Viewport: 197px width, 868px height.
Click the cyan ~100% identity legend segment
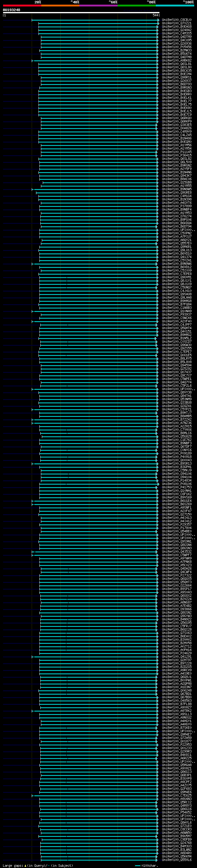point(175,6)
